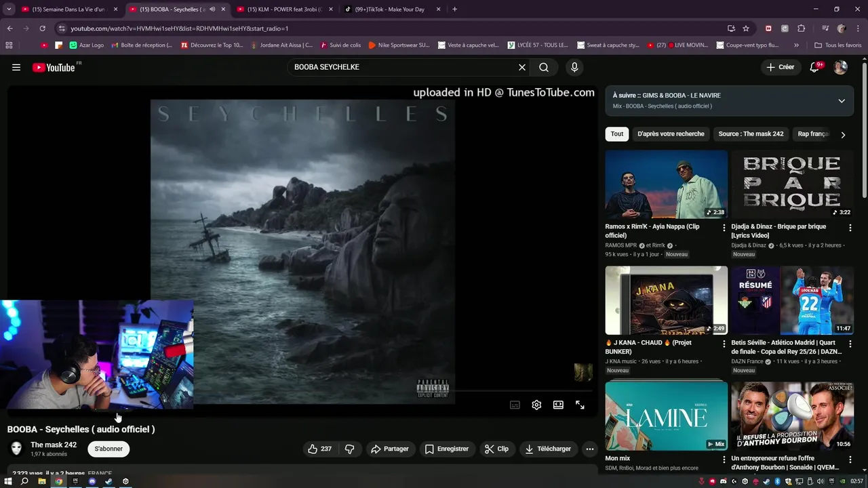Open more actions menu beside Télécharger
The width and height of the screenshot is (868, 488).
coord(590,449)
